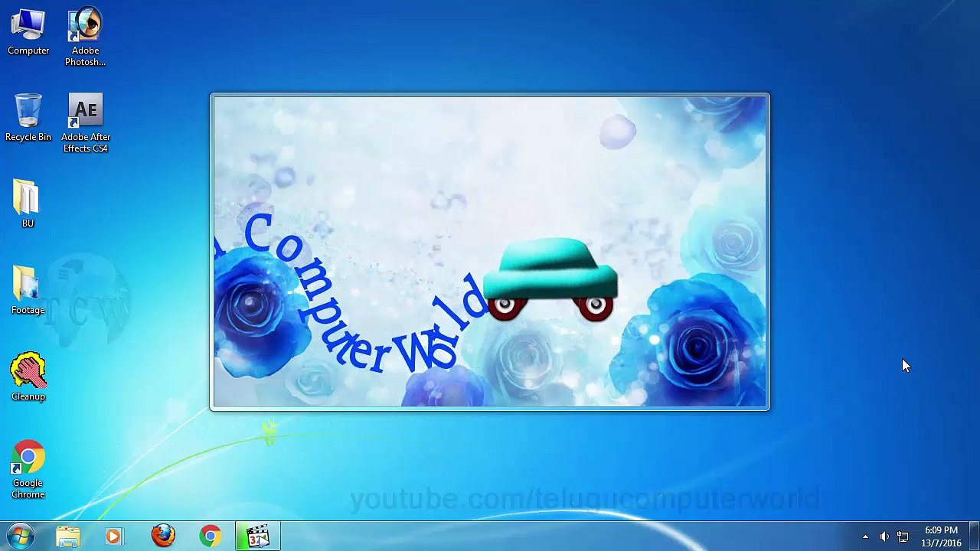Screen dimensions: 980x551
Task: Launch the Adobe After Effects CS4 shortcut
Action: coord(85,123)
